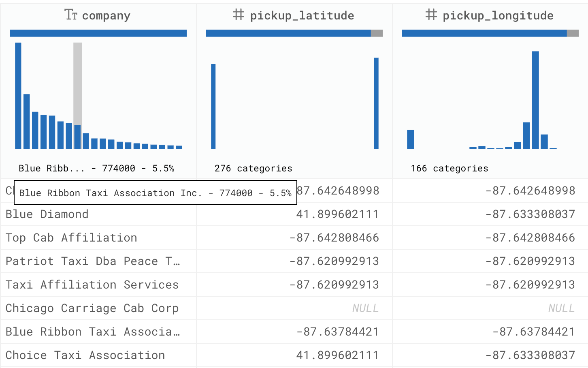
Task: Open the 276 categories summary for pickup_latitude
Action: [x=253, y=168]
